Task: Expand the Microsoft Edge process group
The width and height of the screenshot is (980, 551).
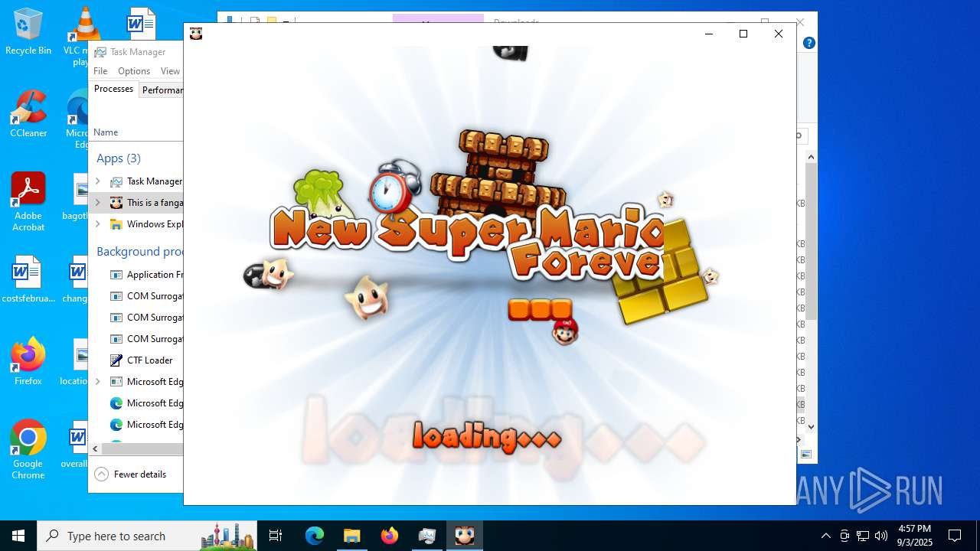Action: pyautogui.click(x=98, y=382)
